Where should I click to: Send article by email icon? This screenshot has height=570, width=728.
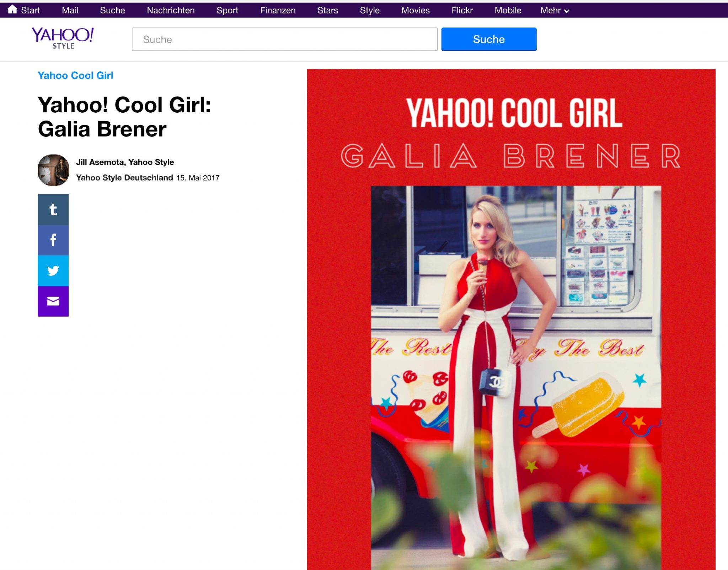point(53,301)
